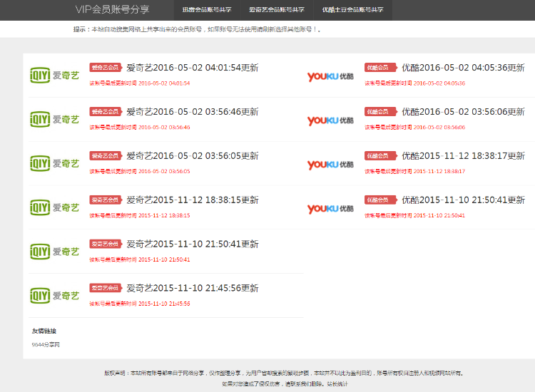The width and height of the screenshot is (535, 392).
Task: Open 爱奇艺会员账号共享 nav tab
Action: (276, 10)
